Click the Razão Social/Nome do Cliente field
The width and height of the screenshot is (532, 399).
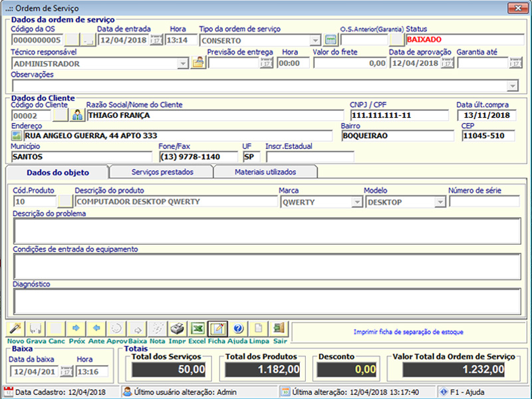(x=215, y=115)
